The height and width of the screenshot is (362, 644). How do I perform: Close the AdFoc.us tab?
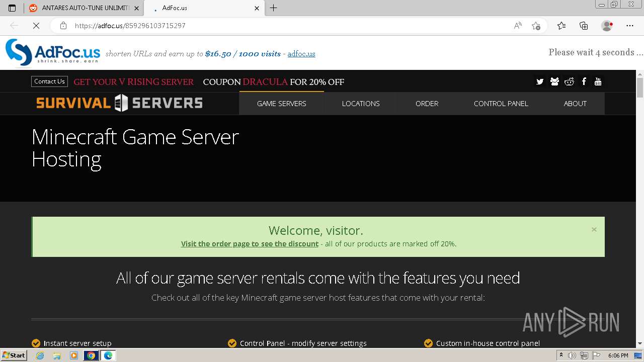tap(257, 8)
